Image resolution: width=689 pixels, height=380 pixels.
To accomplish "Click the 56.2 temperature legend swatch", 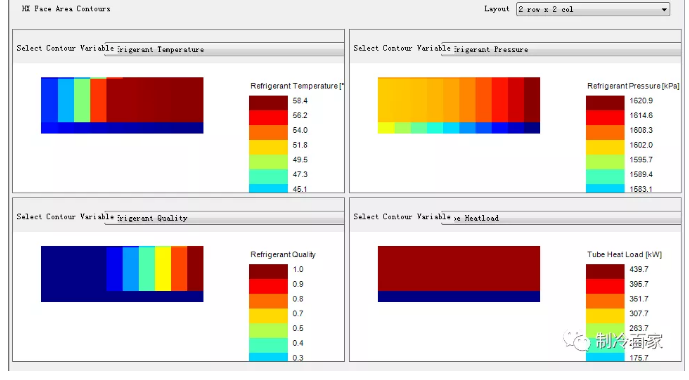I will pyautogui.click(x=268, y=118).
